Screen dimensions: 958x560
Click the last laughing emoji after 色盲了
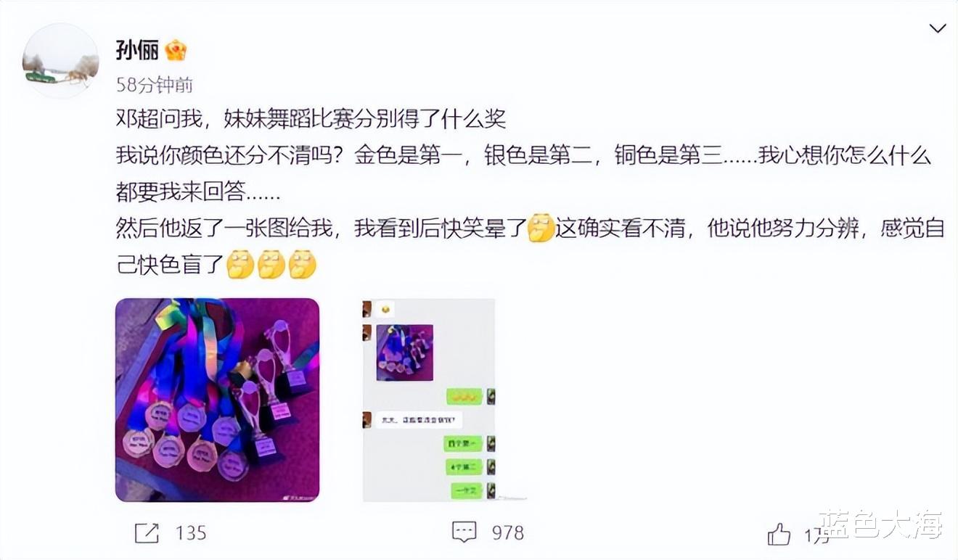pyautogui.click(x=303, y=265)
